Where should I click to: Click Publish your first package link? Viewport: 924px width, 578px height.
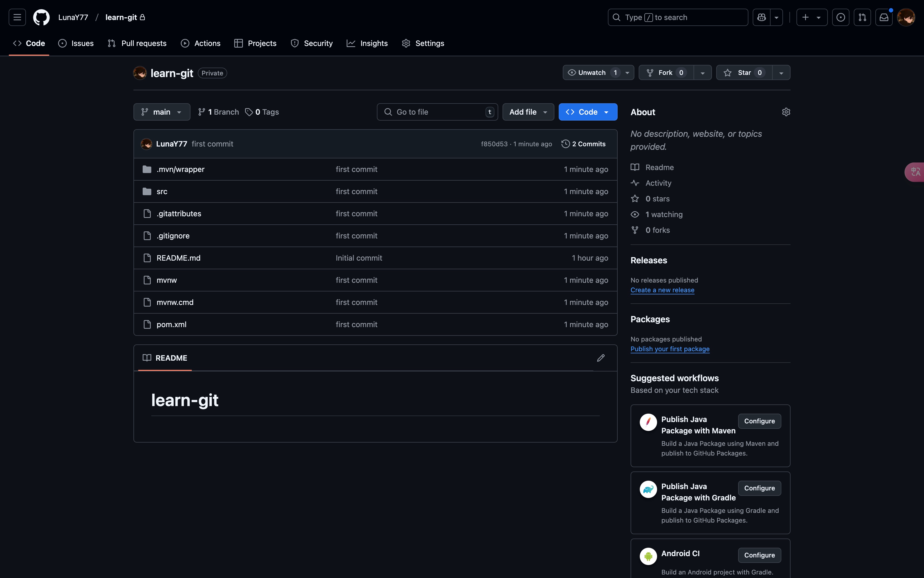click(x=670, y=349)
